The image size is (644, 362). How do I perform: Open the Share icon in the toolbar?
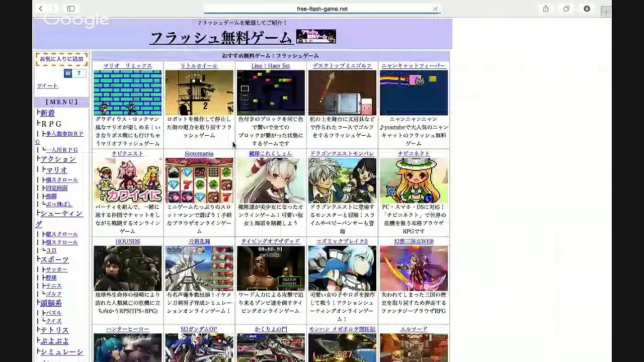click(x=546, y=9)
